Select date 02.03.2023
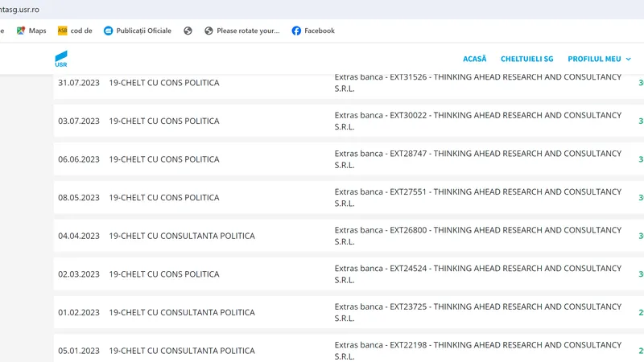The height and width of the screenshot is (362, 644). (79, 274)
